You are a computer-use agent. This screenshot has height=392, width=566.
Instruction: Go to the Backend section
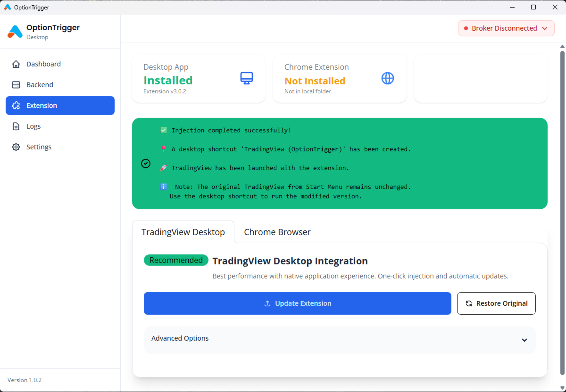coord(60,85)
